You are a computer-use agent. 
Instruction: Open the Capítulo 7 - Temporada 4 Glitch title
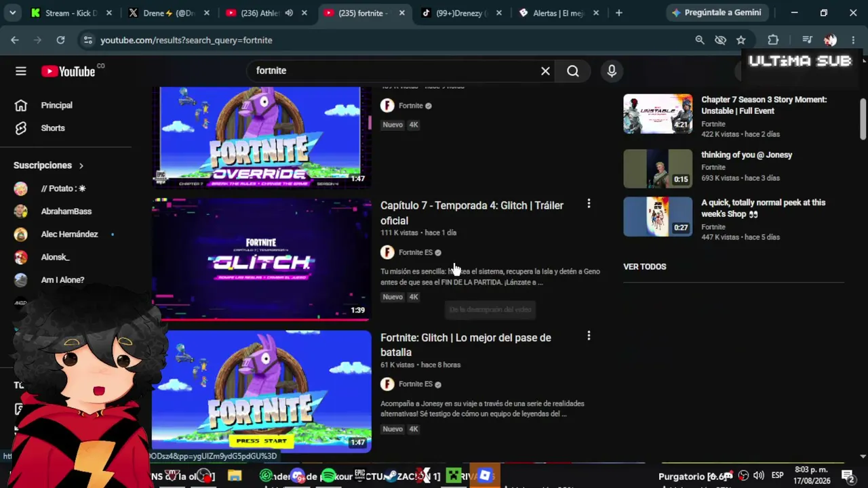(472, 213)
